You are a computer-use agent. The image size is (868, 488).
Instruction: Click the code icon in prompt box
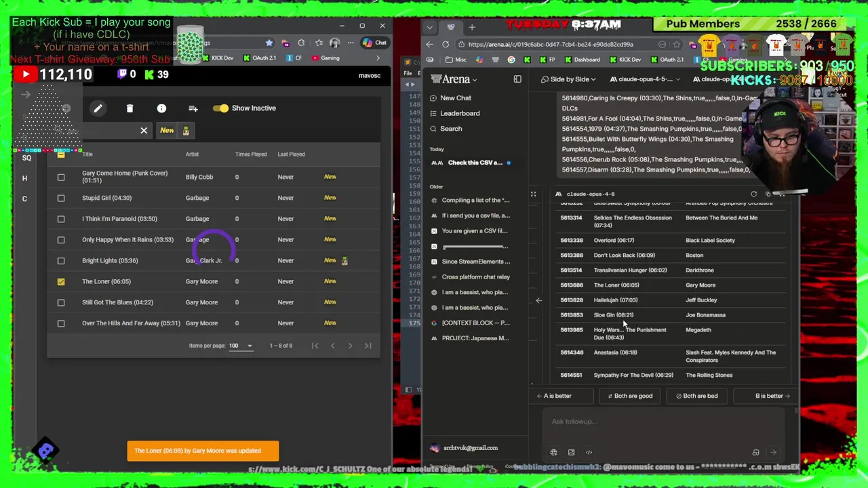pos(589,453)
